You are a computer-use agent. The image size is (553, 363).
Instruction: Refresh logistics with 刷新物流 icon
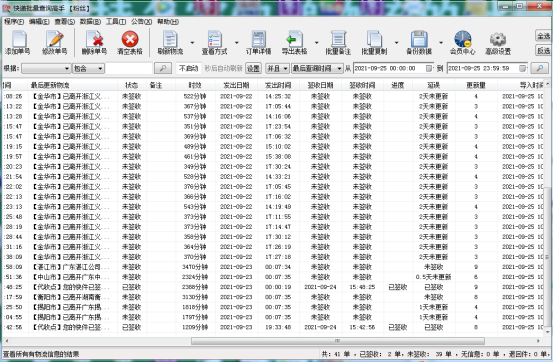[x=170, y=42]
